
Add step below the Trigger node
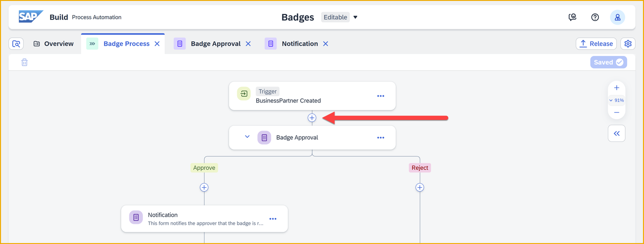click(x=312, y=118)
